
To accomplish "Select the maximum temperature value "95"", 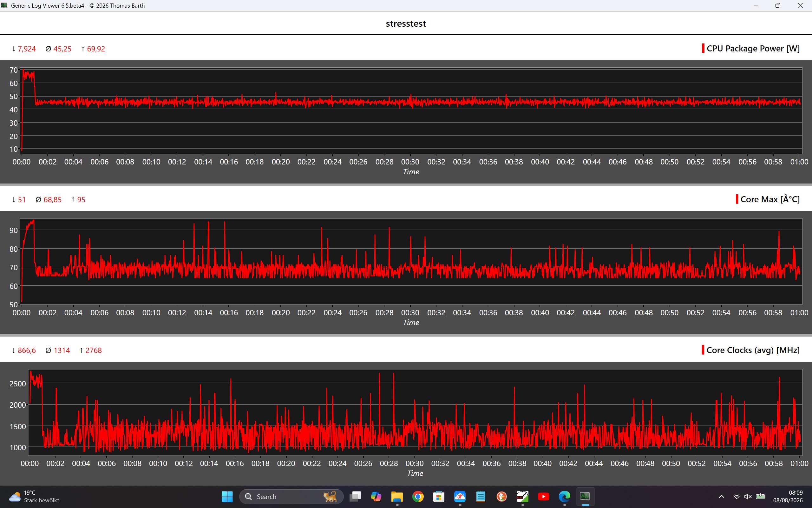I will point(81,200).
